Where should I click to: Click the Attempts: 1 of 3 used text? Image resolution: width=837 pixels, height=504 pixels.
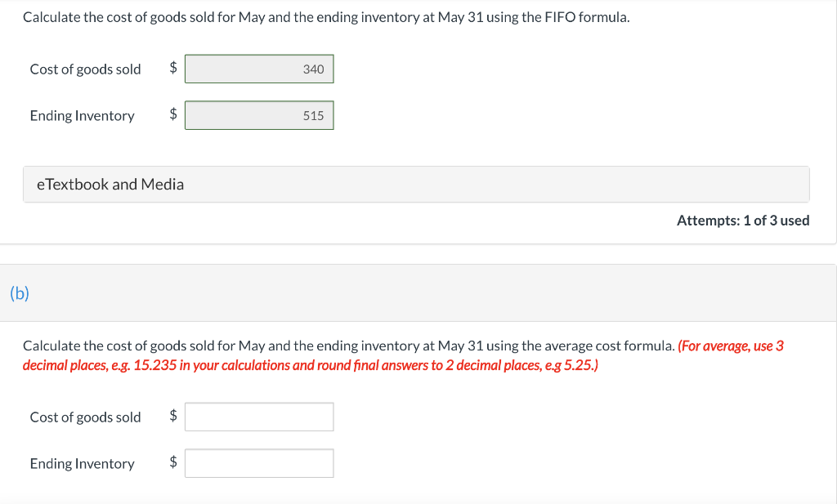point(743,220)
